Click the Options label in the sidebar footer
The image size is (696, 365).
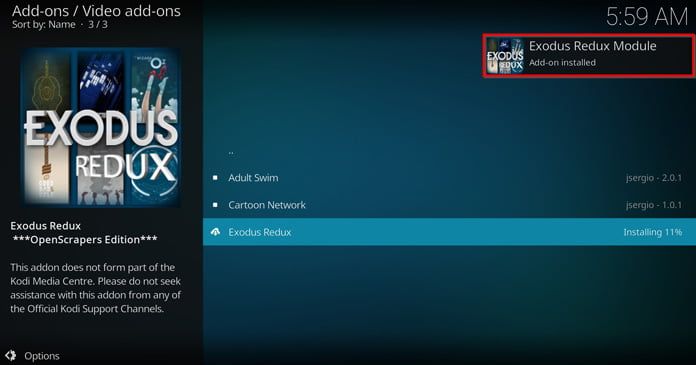42,356
